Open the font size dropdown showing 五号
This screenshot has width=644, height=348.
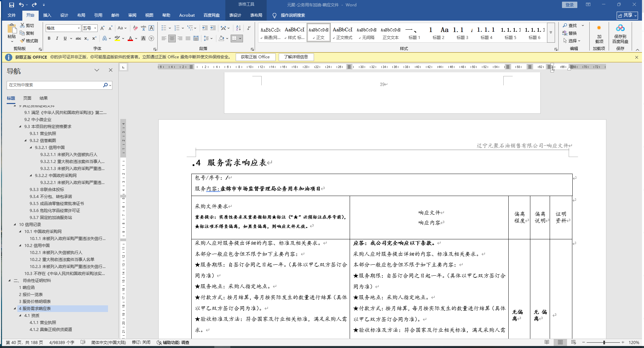pos(95,28)
